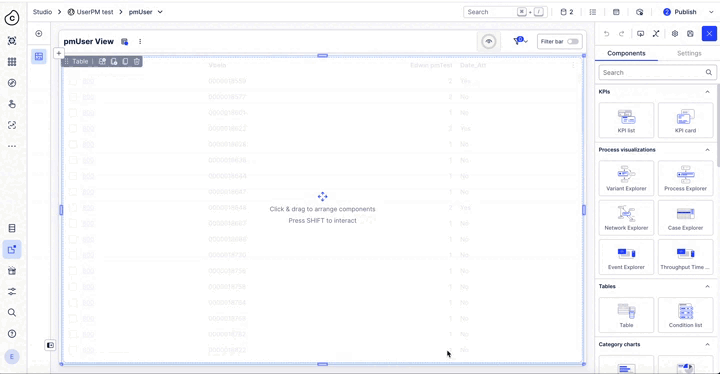720x374 pixels.
Task: Open the pmUser breadcrumb dropdown chevron
Action: (x=160, y=12)
